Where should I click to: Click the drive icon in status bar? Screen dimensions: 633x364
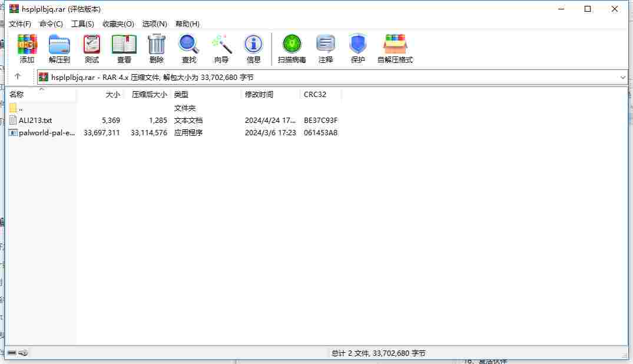12,353
